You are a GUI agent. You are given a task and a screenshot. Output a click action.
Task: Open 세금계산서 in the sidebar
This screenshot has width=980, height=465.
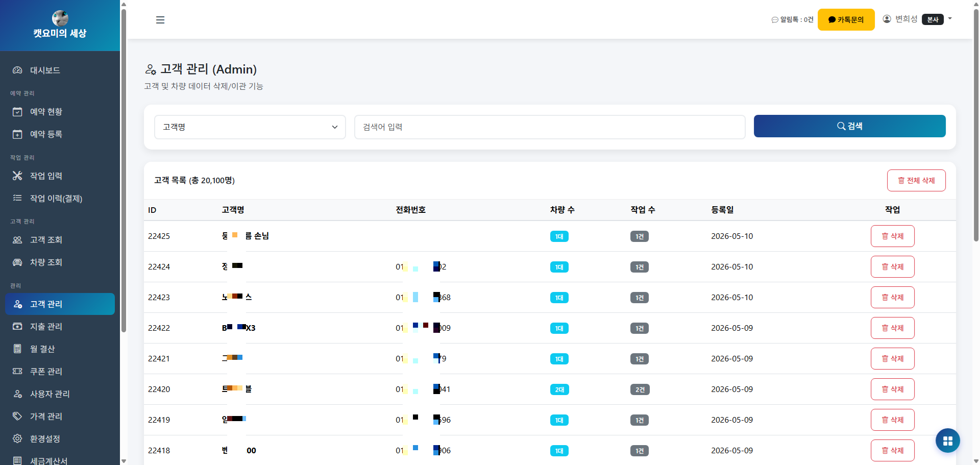pyautogui.click(x=60, y=461)
